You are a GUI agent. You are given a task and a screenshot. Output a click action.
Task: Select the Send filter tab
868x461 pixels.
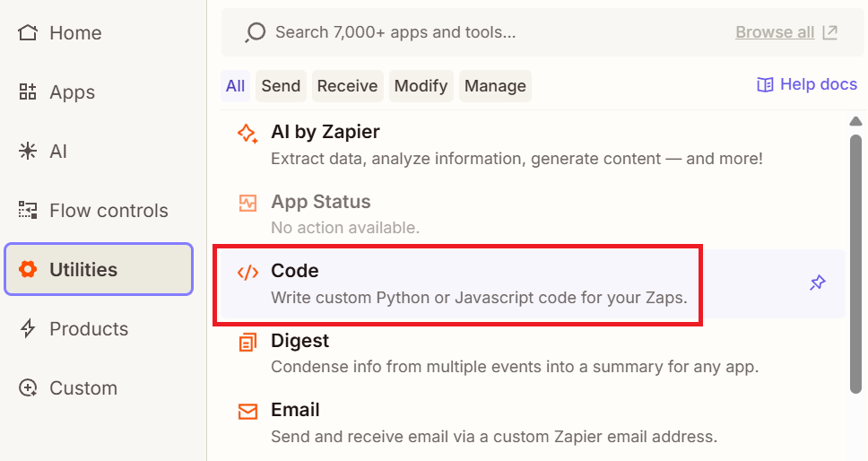pos(281,86)
